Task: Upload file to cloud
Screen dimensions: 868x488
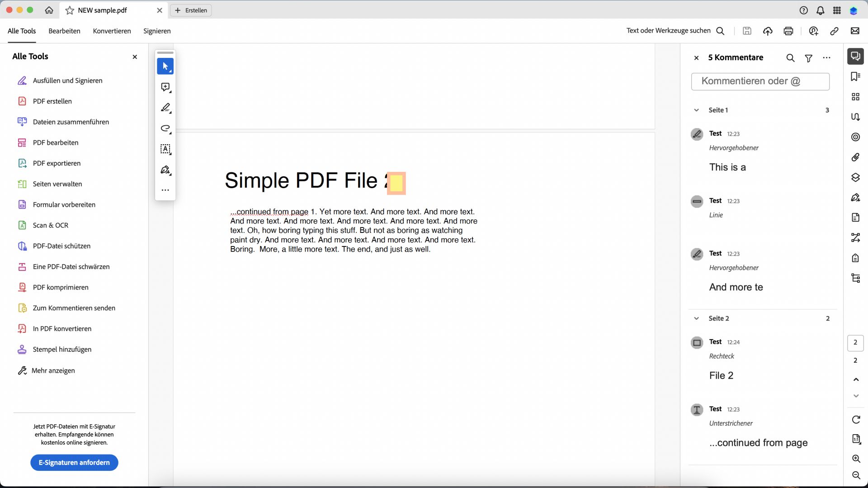Action: (x=768, y=31)
